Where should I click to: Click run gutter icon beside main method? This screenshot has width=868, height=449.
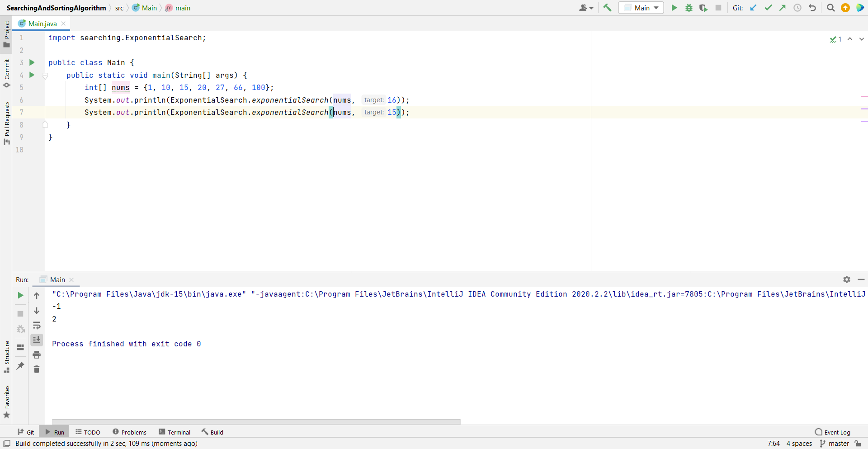32,75
